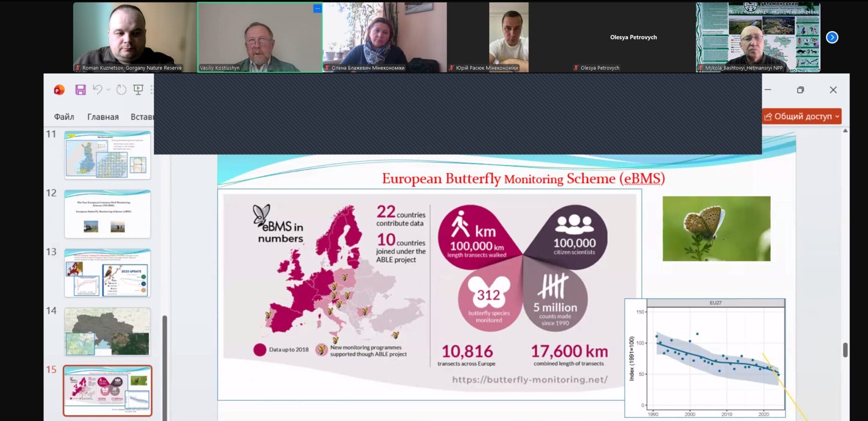The height and width of the screenshot is (421, 868).
Task: Open the butterfly-monitoring.net link on the slide
Action: [x=530, y=379]
